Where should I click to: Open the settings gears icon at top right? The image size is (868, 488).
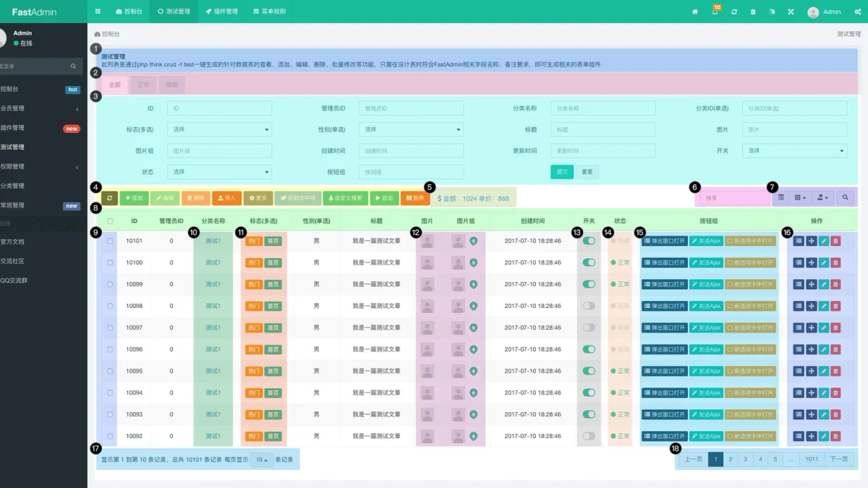857,12
